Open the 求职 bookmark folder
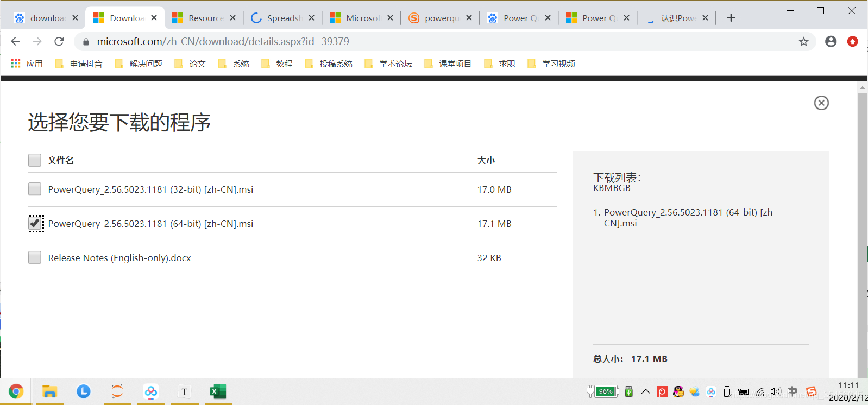868x405 pixels. point(500,64)
